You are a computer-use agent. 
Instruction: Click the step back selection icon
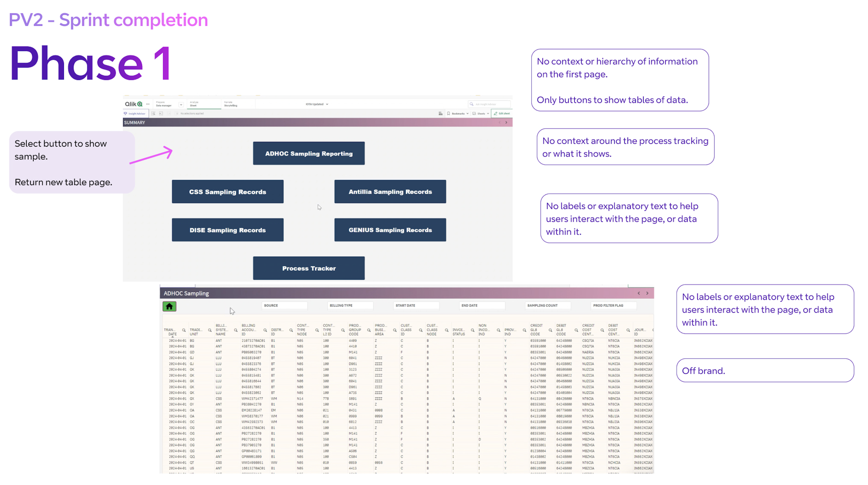click(x=161, y=113)
